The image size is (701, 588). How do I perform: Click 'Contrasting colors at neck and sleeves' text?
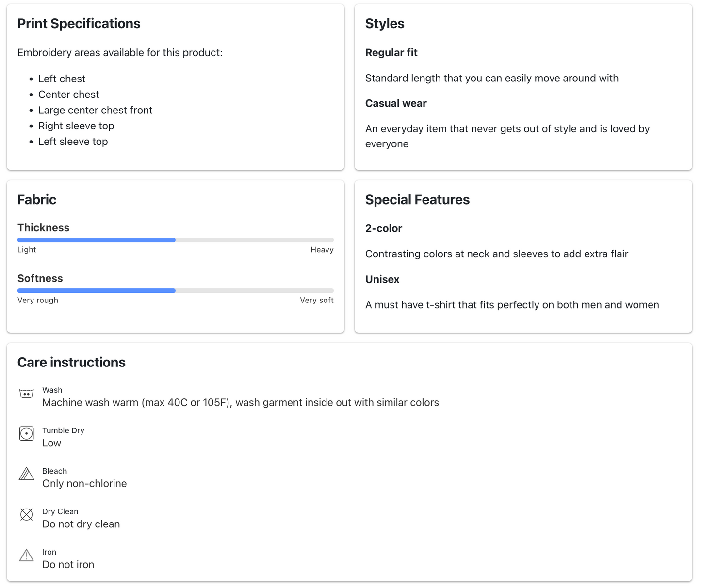497,254
